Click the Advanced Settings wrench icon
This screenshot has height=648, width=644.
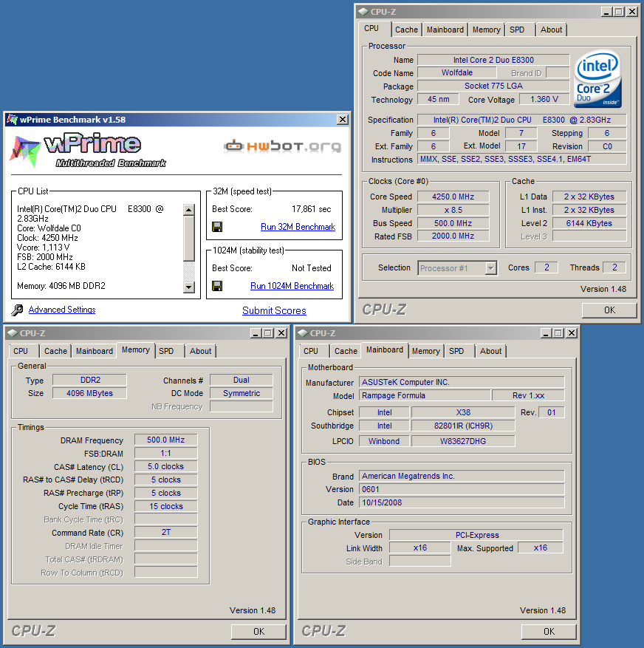point(17,310)
